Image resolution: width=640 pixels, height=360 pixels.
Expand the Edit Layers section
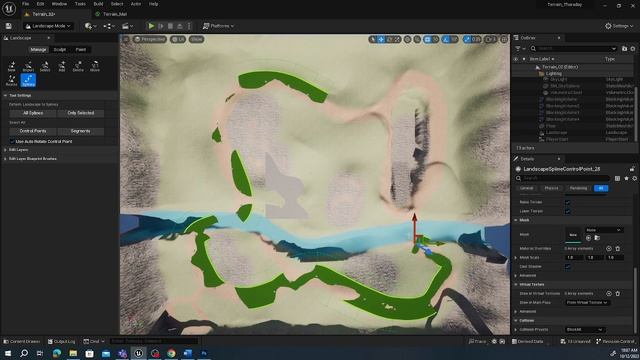pos(5,150)
